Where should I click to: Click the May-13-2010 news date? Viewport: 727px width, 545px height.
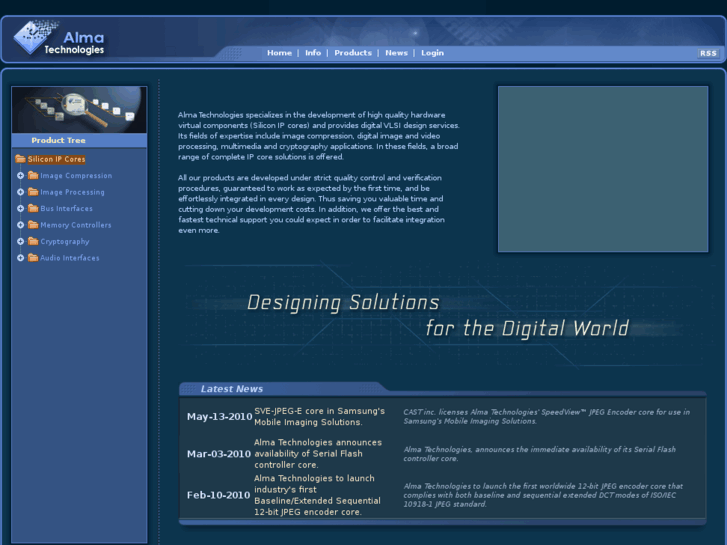click(x=219, y=417)
